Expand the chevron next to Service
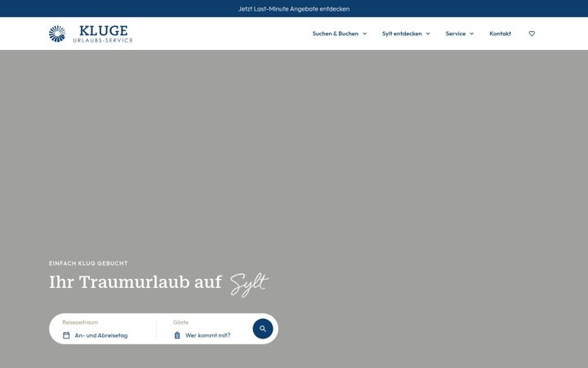The width and height of the screenshot is (588, 368). (x=472, y=34)
